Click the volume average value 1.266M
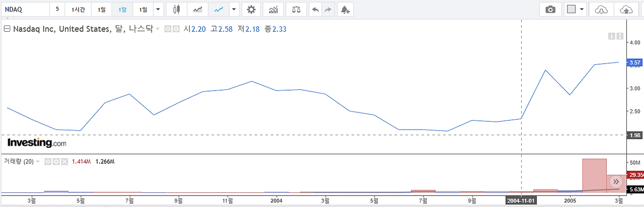The height and width of the screenshot is (207, 644). [x=105, y=161]
